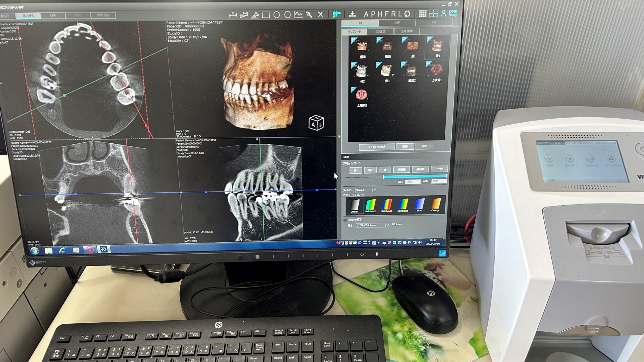Switch to the CPR tab
The height and width of the screenshot is (362, 644).
click(x=53, y=15)
